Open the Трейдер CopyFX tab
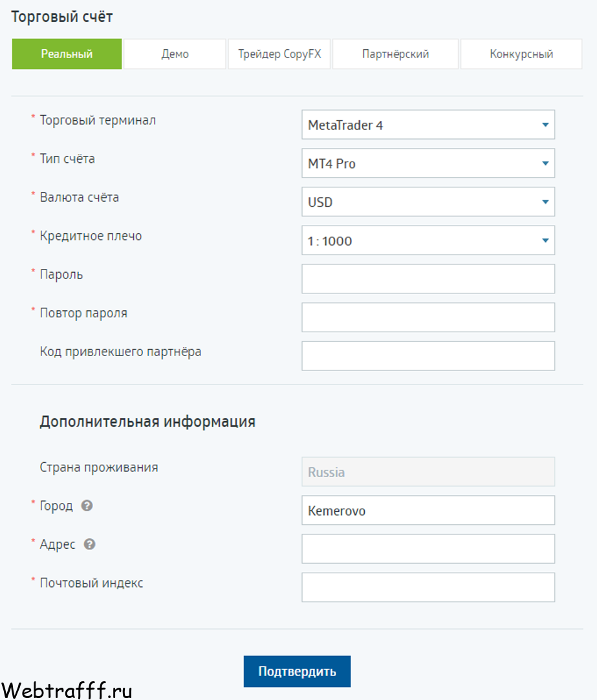Screen dimensions: 597x700 (279, 54)
